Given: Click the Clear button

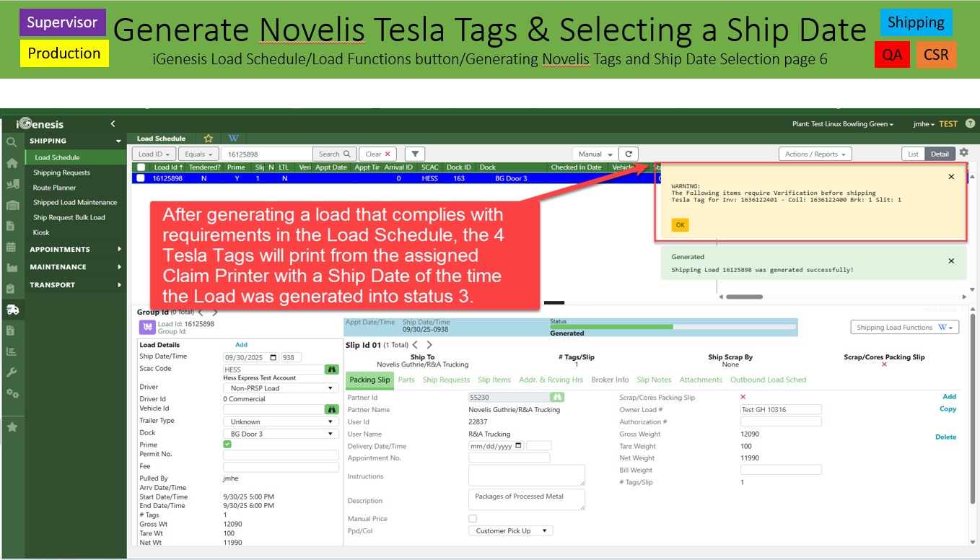Looking at the screenshot, I should pyautogui.click(x=378, y=154).
